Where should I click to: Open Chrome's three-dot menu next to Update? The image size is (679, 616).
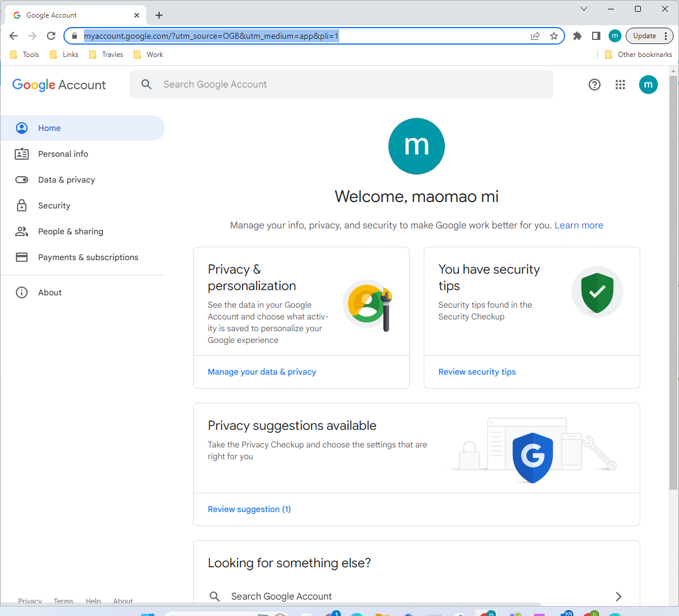pyautogui.click(x=666, y=36)
